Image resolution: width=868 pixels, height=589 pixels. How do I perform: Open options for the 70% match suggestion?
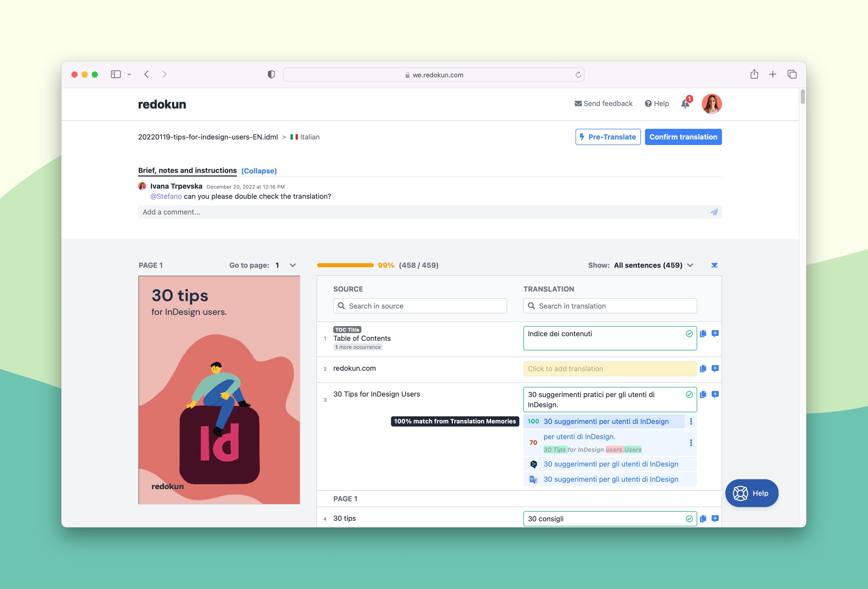tap(691, 443)
